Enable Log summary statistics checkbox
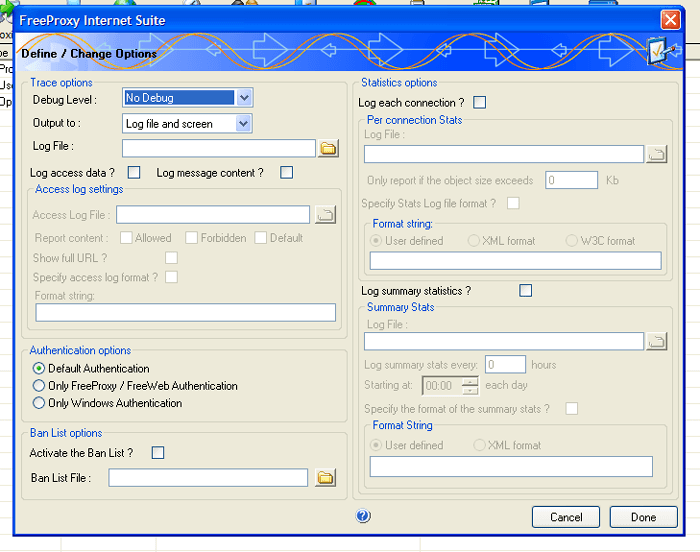The image size is (700, 552). pyautogui.click(x=526, y=291)
